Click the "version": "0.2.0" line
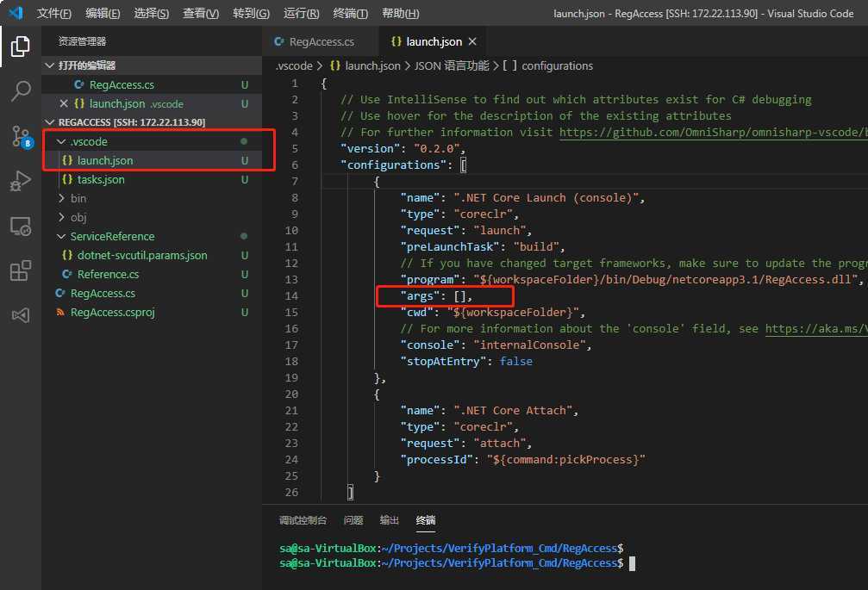 403,148
